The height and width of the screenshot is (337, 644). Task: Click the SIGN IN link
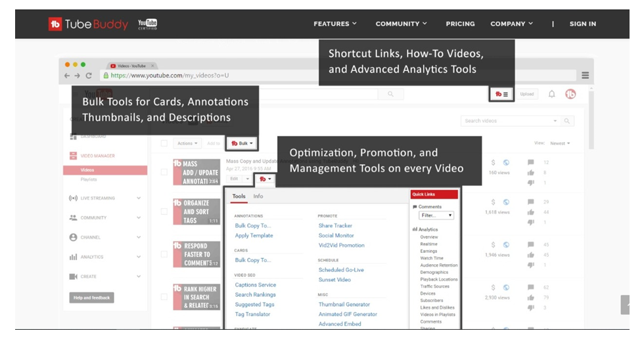(x=582, y=24)
